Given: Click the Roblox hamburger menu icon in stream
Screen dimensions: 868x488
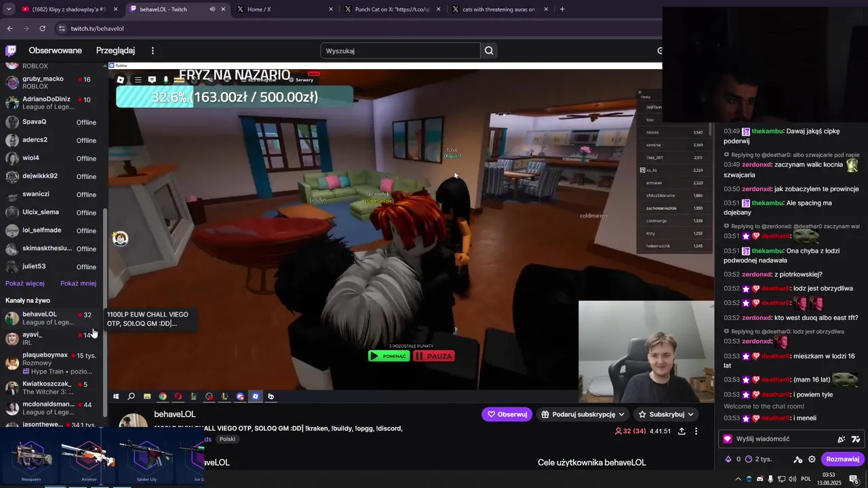Looking at the screenshot, I should tap(138, 80).
